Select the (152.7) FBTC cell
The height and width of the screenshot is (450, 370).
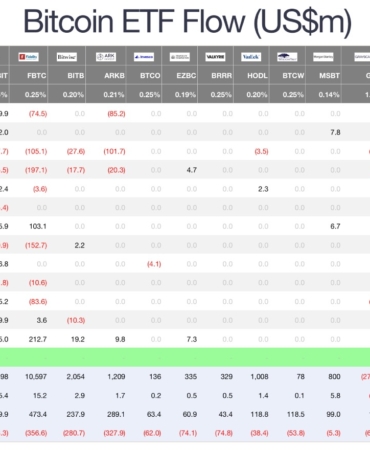tap(36, 245)
